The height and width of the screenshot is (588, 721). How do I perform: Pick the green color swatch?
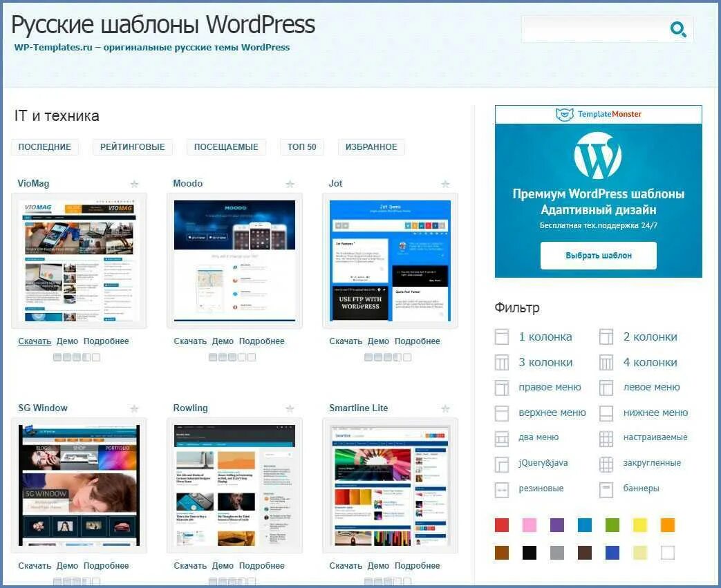coord(612,525)
